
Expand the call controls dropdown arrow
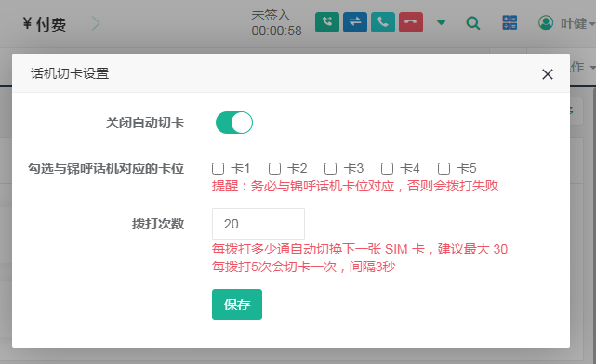[x=441, y=23]
